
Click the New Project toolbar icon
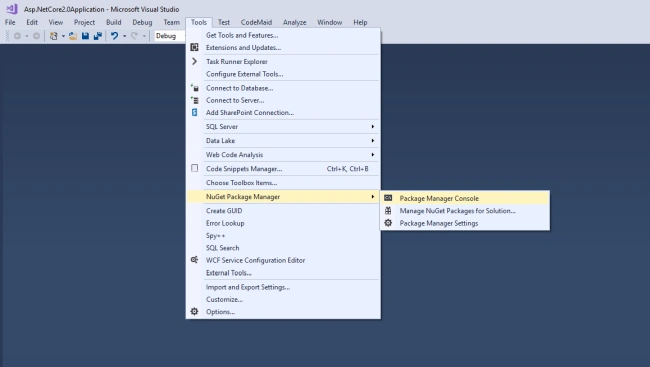click(x=53, y=36)
